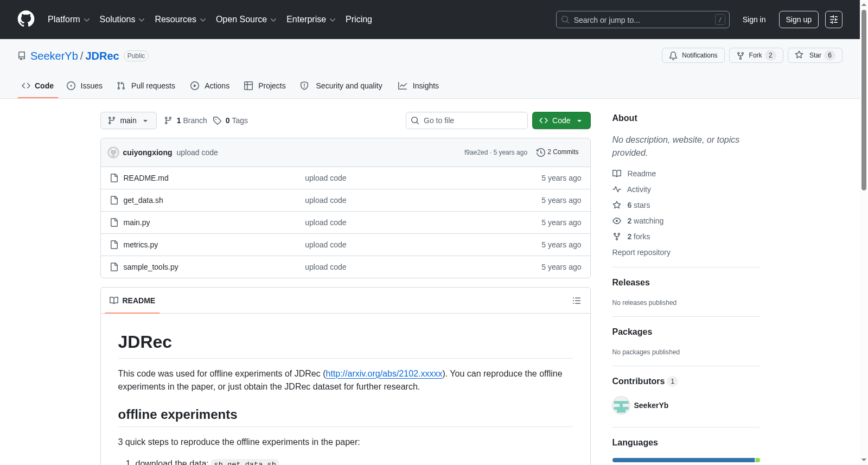Expand the Platform menu

(x=69, y=20)
